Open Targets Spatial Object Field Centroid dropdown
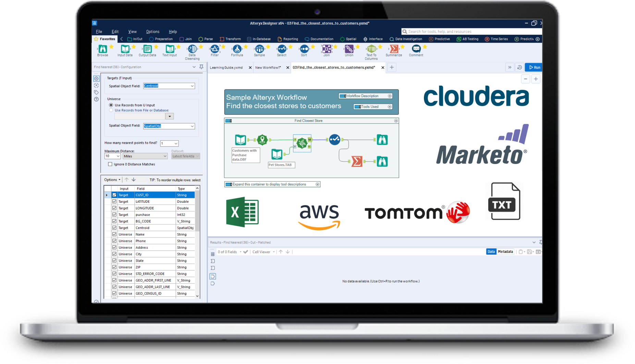 click(169, 86)
